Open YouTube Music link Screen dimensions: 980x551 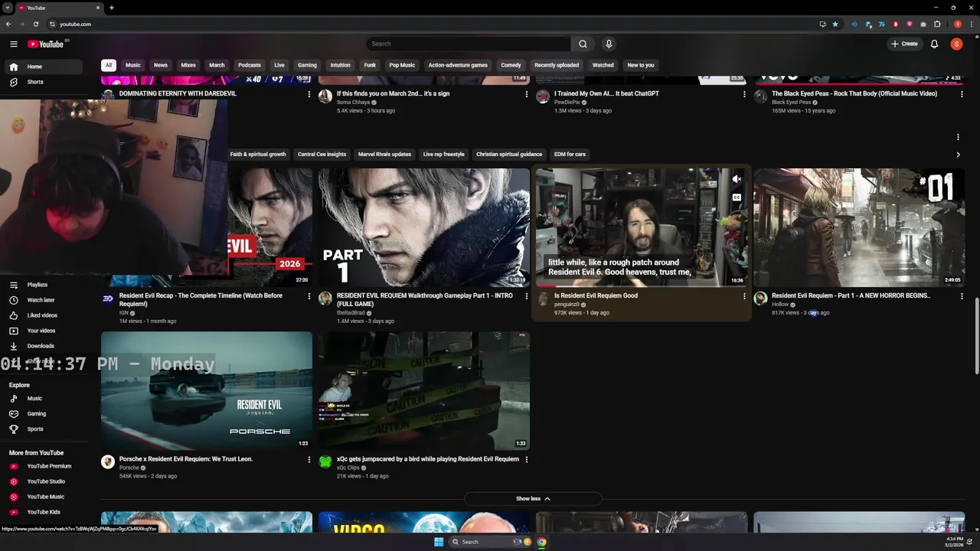click(x=45, y=497)
